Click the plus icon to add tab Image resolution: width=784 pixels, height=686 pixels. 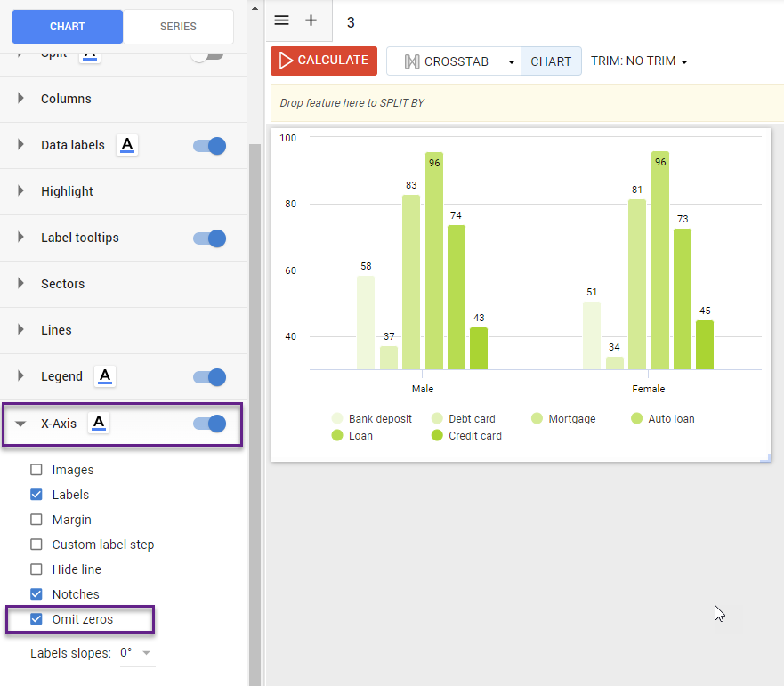point(311,20)
